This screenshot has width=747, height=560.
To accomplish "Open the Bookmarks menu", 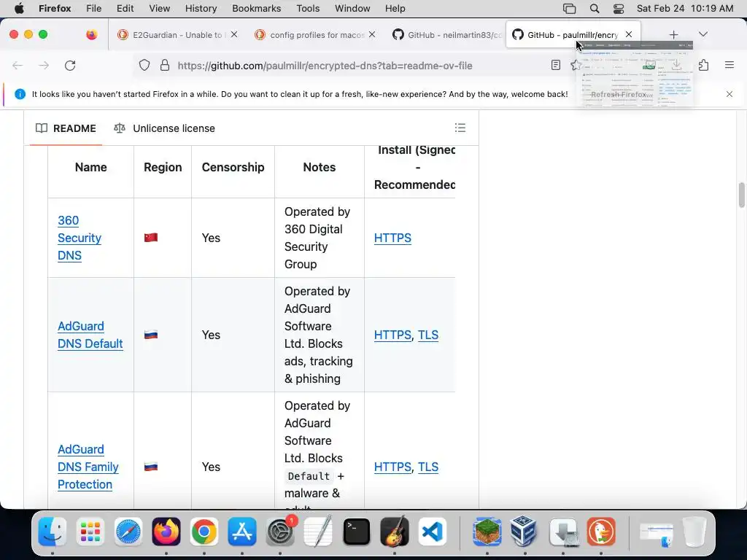I will (256, 8).
